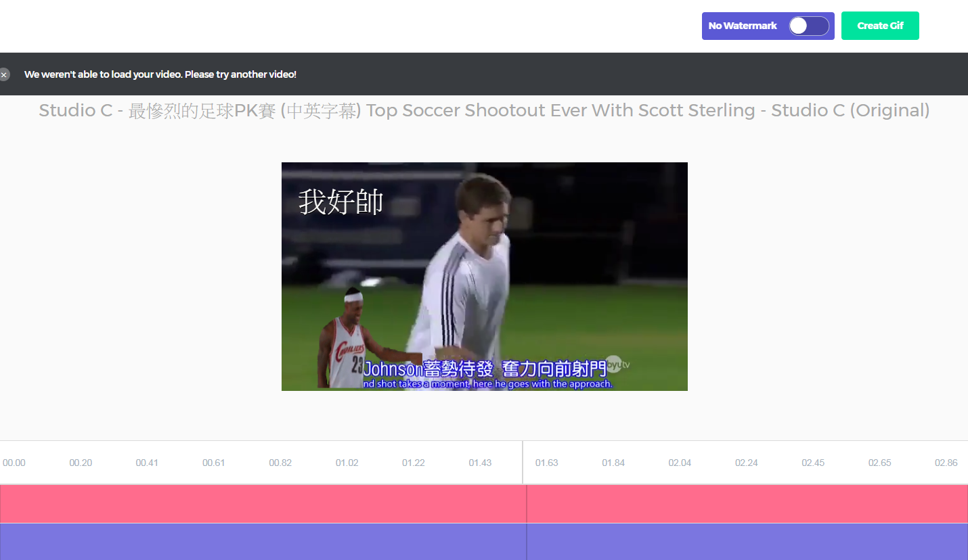The image size is (968, 560).
Task: Click the 02.24 timeline mark
Action: pyautogui.click(x=747, y=463)
